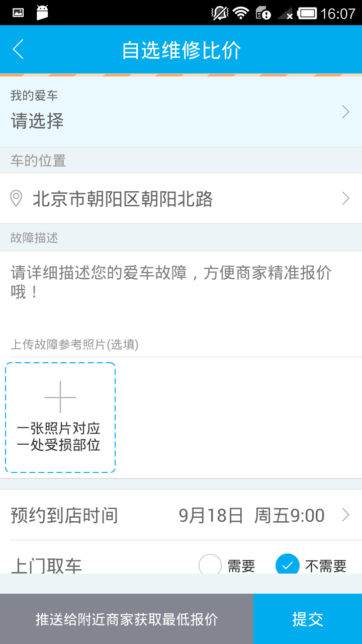Tap the location pin icon
Screen dimensions: 362x644
pyautogui.click(x=17, y=199)
